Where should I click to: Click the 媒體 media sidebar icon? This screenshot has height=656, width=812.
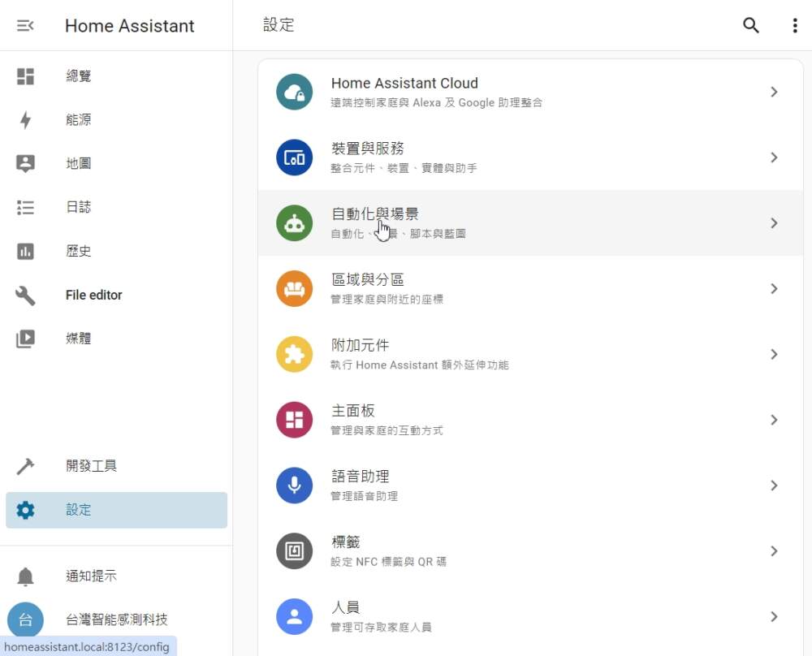(x=24, y=339)
